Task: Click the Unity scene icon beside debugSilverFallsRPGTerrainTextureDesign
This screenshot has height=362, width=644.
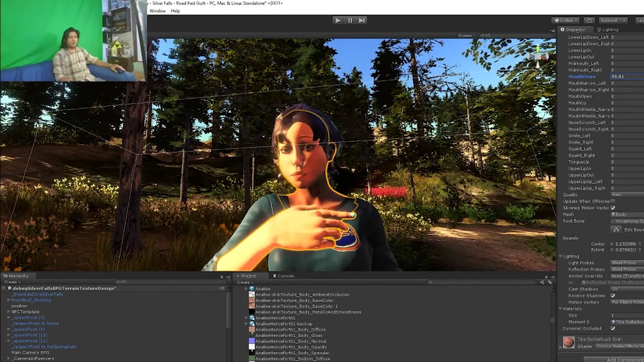Action: [9, 288]
